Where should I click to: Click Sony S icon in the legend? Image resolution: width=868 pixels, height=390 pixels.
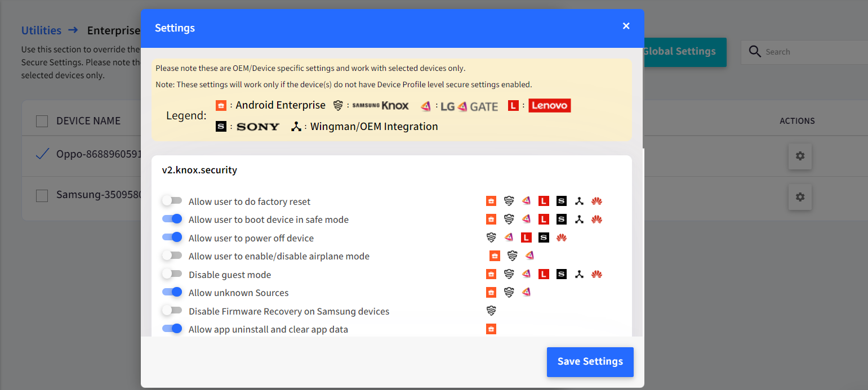(221, 127)
